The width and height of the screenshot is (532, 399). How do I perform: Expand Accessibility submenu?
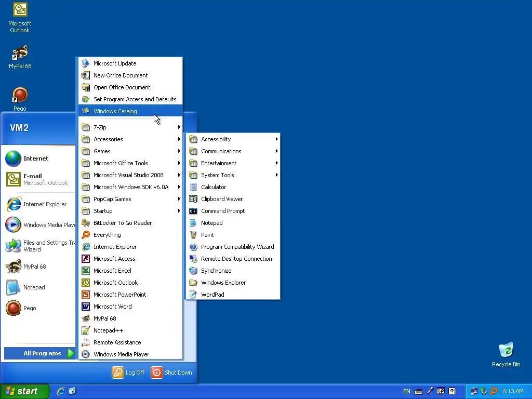[x=233, y=139]
